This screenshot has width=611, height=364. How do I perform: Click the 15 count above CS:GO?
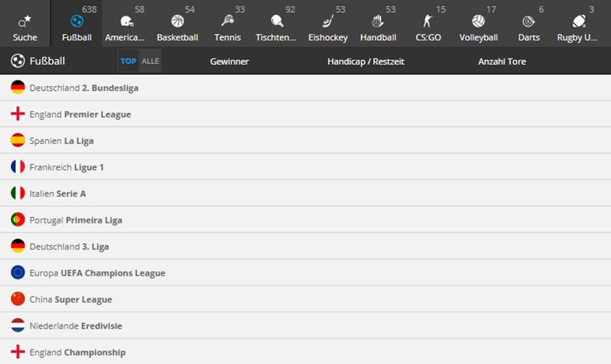pos(441,9)
